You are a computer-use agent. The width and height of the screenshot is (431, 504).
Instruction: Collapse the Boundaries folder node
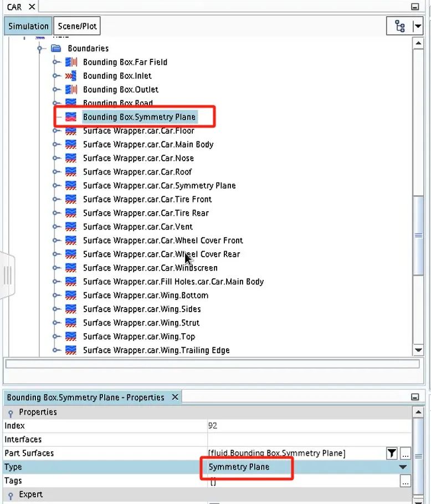pyautogui.click(x=40, y=49)
